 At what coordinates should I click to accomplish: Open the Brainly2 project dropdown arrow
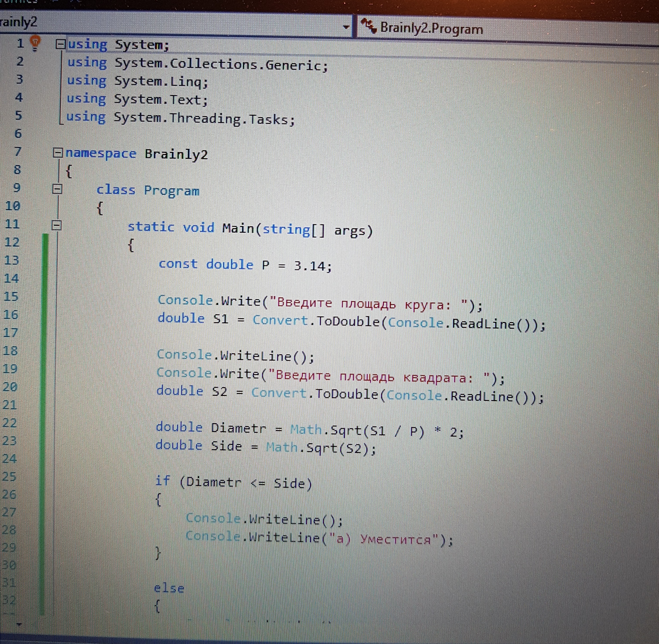pos(346,27)
